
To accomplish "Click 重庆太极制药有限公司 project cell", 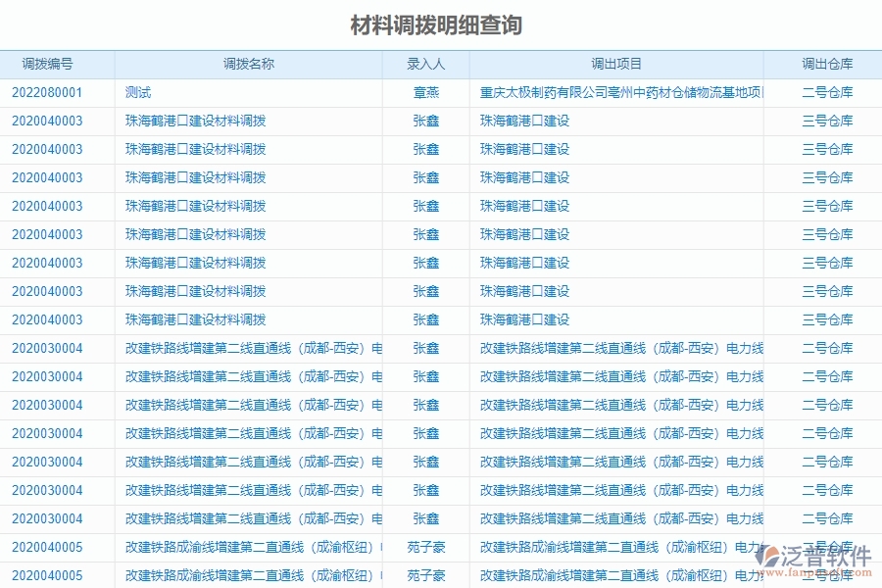I will [617, 92].
